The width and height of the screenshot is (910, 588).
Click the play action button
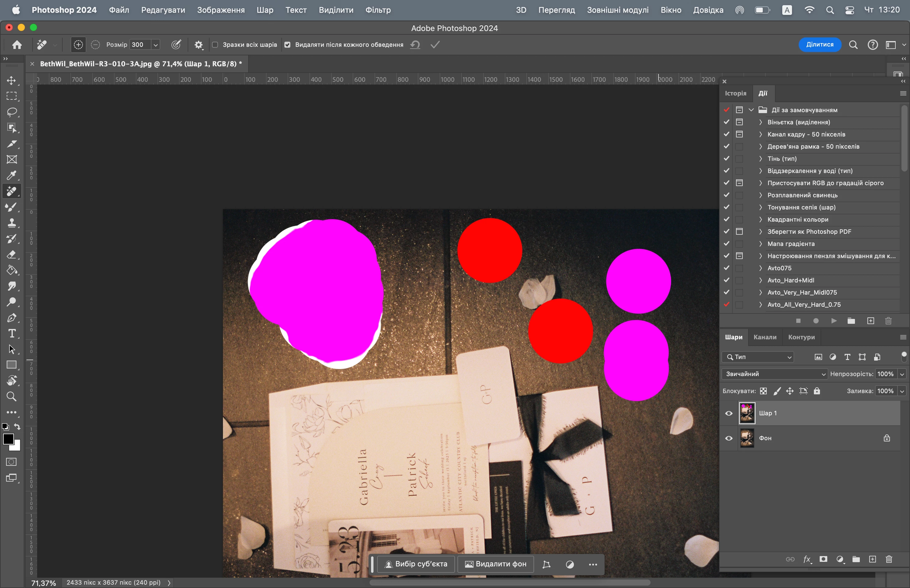point(834,321)
